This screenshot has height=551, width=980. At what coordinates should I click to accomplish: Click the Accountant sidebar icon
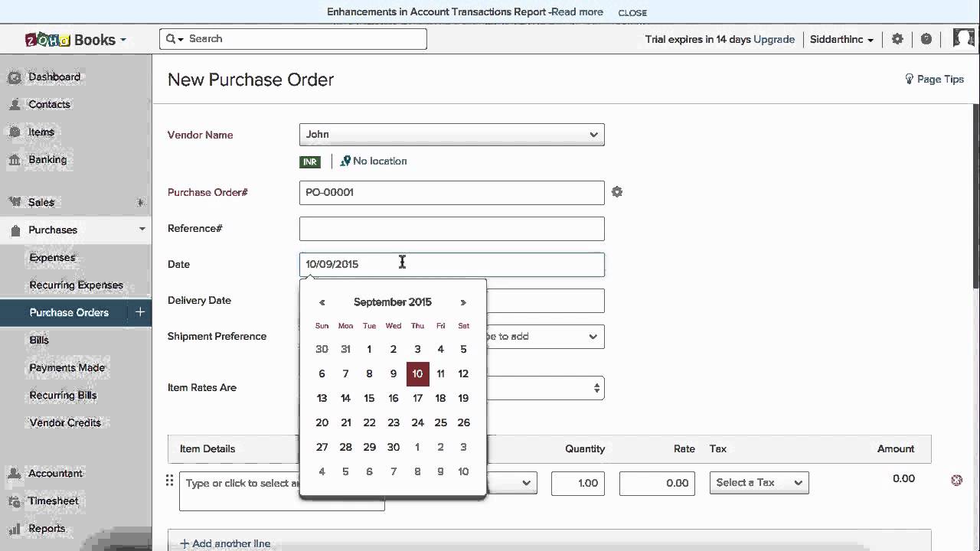[14, 474]
